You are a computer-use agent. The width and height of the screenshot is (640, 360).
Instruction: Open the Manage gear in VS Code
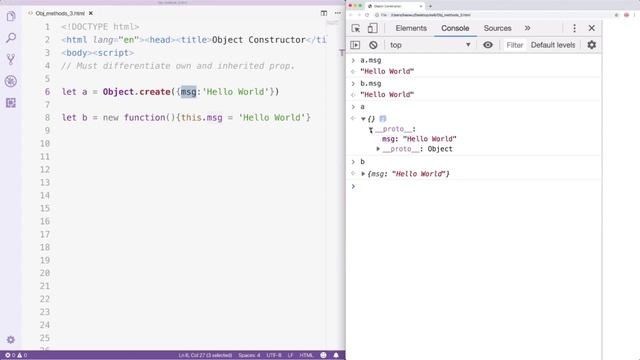11,340
